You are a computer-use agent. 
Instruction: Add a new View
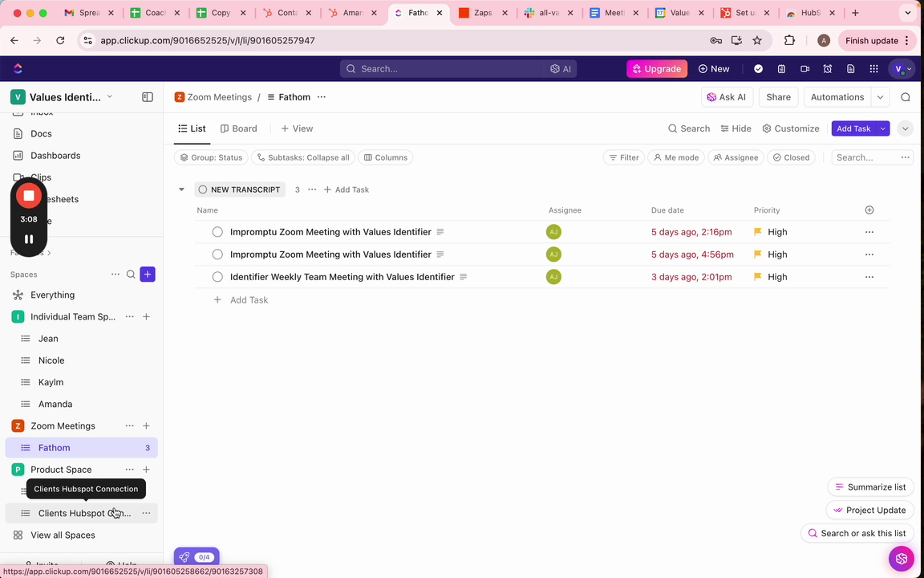coord(297,128)
